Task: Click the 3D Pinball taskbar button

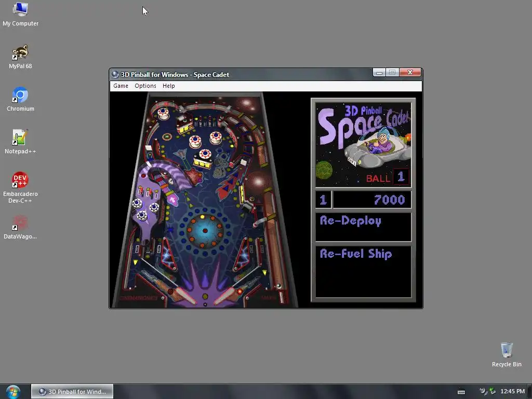Action: pyautogui.click(x=72, y=392)
